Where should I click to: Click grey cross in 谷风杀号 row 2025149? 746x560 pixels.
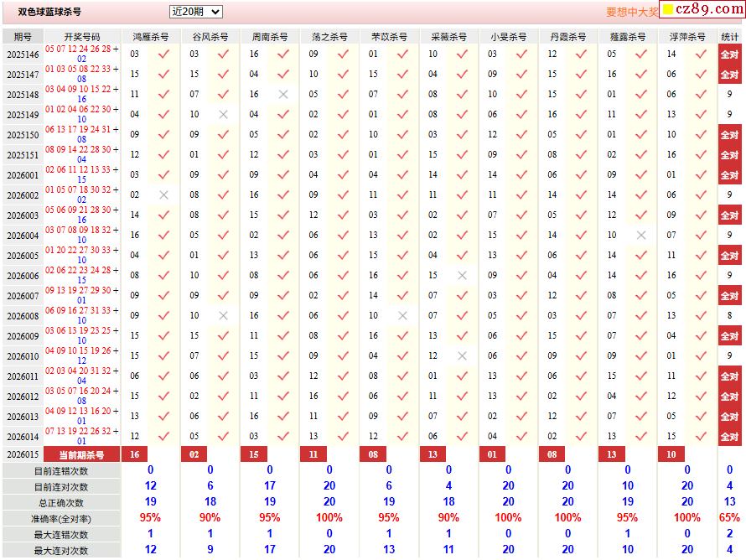click(x=223, y=115)
